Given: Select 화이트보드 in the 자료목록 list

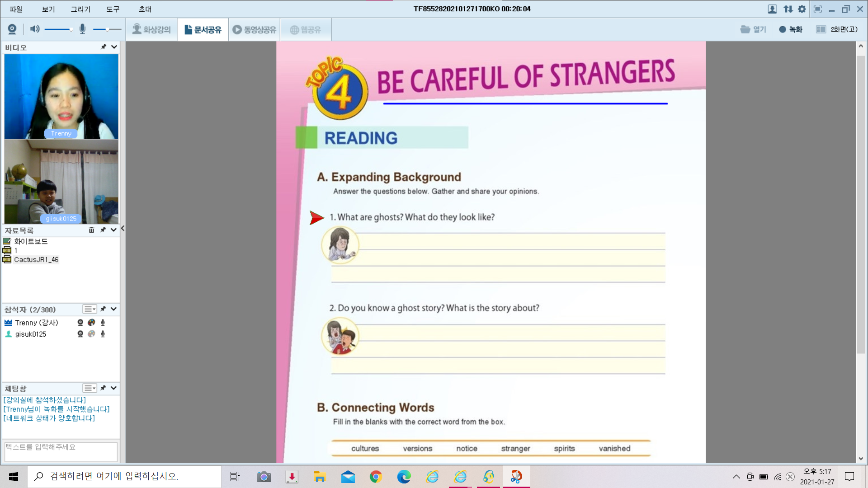Looking at the screenshot, I should tap(30, 241).
